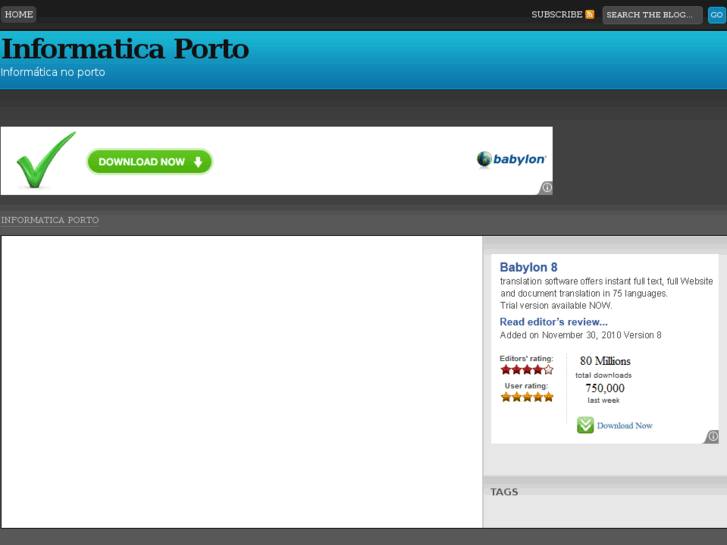Click the INFORMATICA PORTO breadcrumb link
Image resolution: width=727 pixels, height=545 pixels.
[x=50, y=220]
